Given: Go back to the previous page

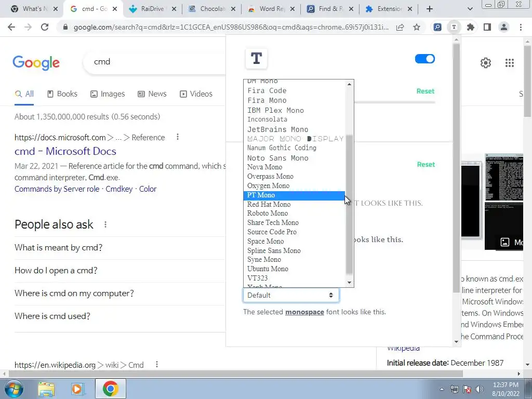Looking at the screenshot, I should 11,27.
